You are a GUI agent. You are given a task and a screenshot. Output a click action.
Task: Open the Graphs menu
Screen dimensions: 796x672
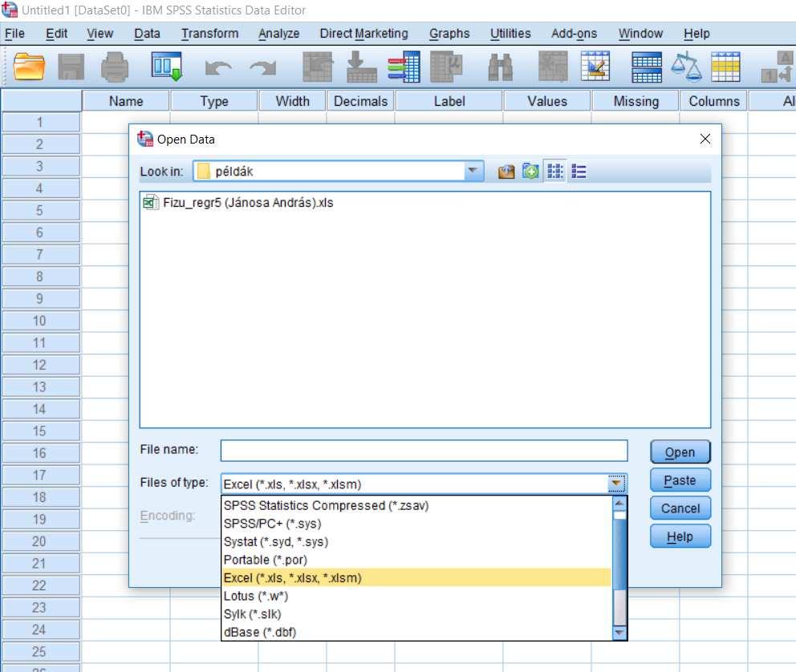point(449,34)
